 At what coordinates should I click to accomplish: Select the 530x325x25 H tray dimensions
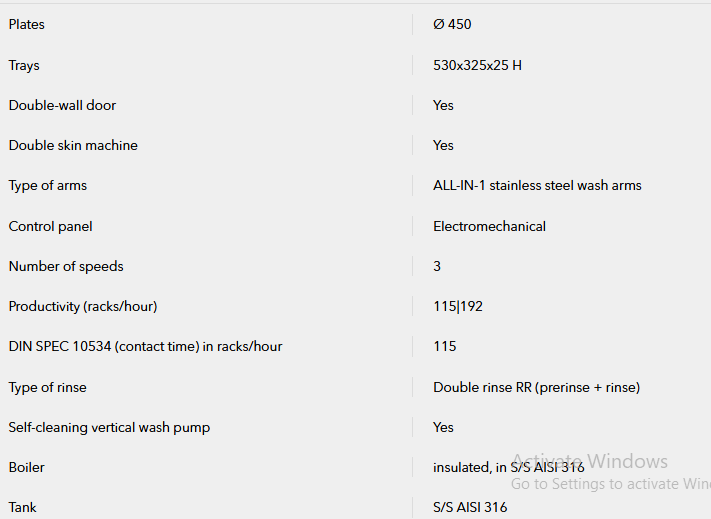(x=477, y=65)
